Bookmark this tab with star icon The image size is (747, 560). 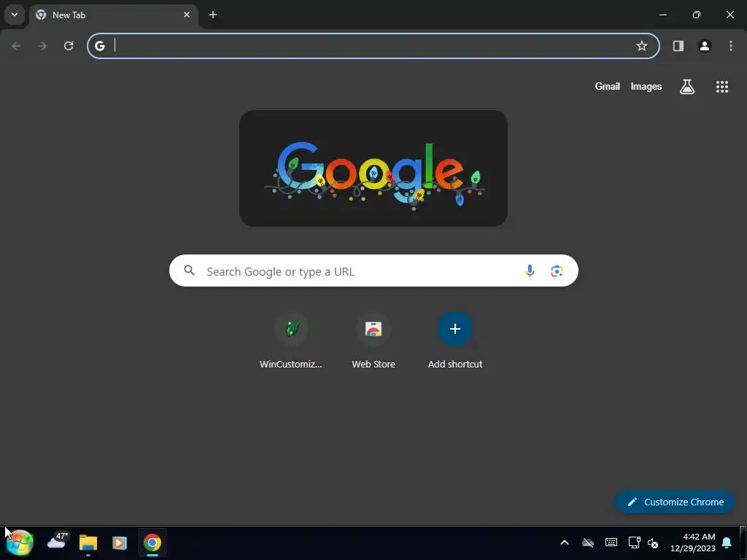642,46
